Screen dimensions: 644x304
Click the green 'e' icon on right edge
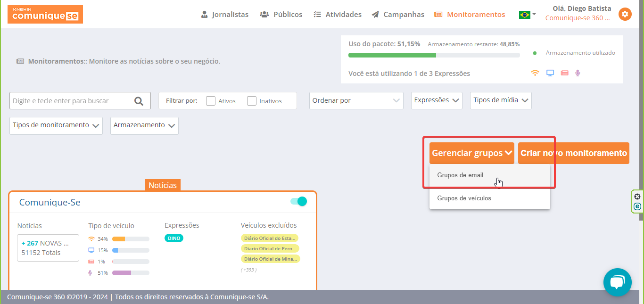[x=637, y=206]
